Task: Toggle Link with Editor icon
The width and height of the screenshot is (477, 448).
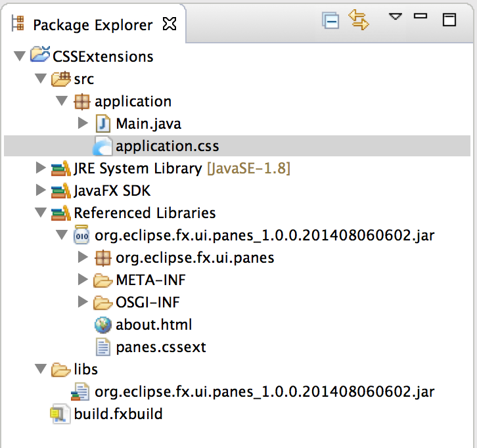Action: click(359, 20)
